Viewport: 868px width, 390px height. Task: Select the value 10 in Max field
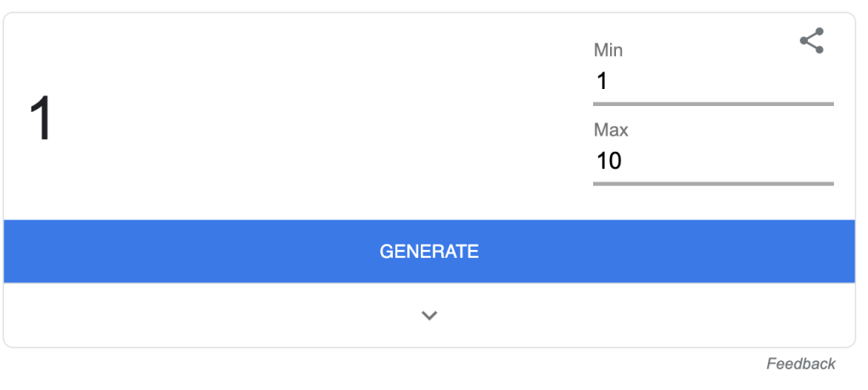pyautogui.click(x=609, y=160)
